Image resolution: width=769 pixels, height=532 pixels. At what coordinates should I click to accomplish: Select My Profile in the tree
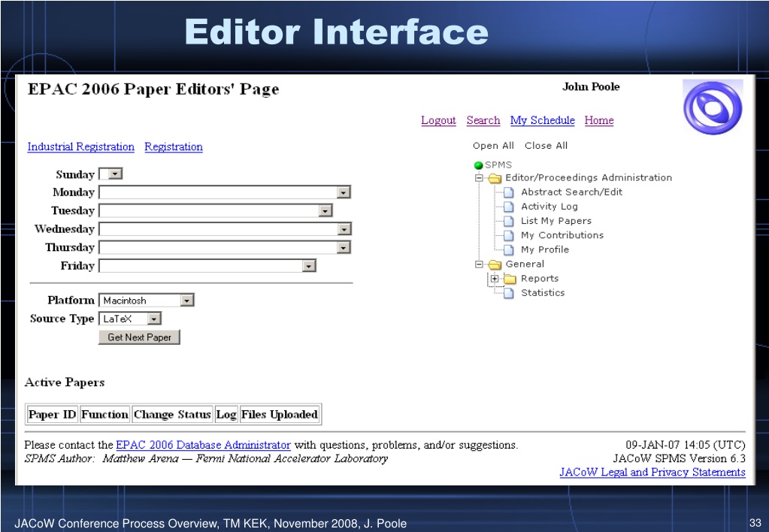tap(545, 249)
